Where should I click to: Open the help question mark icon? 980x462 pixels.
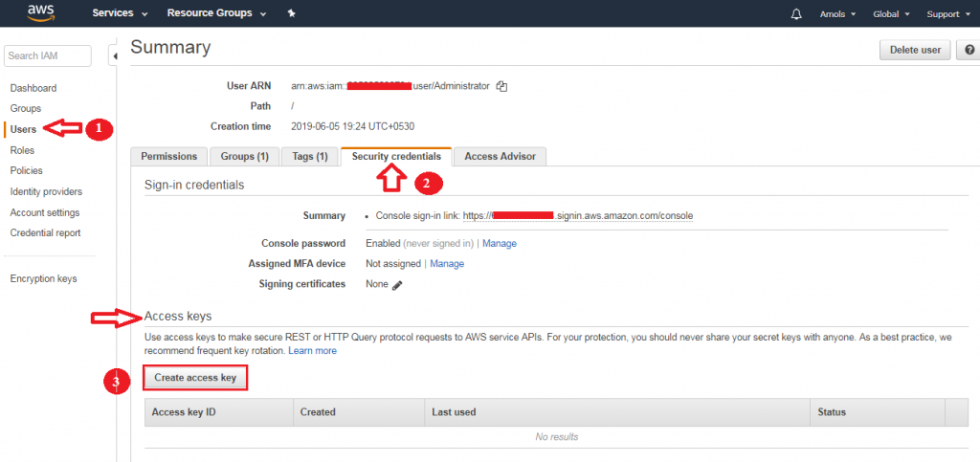tap(969, 50)
